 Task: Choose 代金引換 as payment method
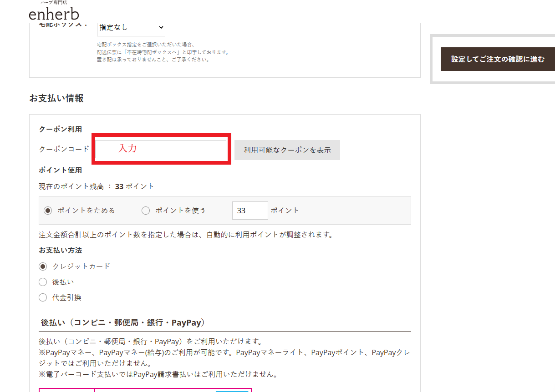[x=42, y=297]
